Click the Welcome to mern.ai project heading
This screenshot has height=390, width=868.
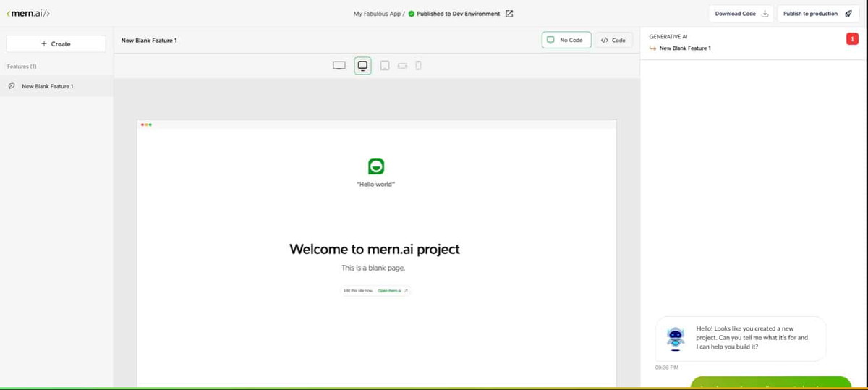(x=375, y=249)
